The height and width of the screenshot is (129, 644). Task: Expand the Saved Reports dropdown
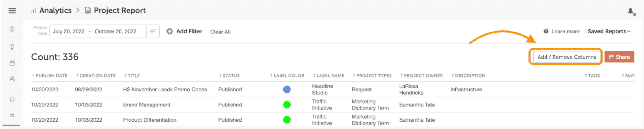pos(609,32)
